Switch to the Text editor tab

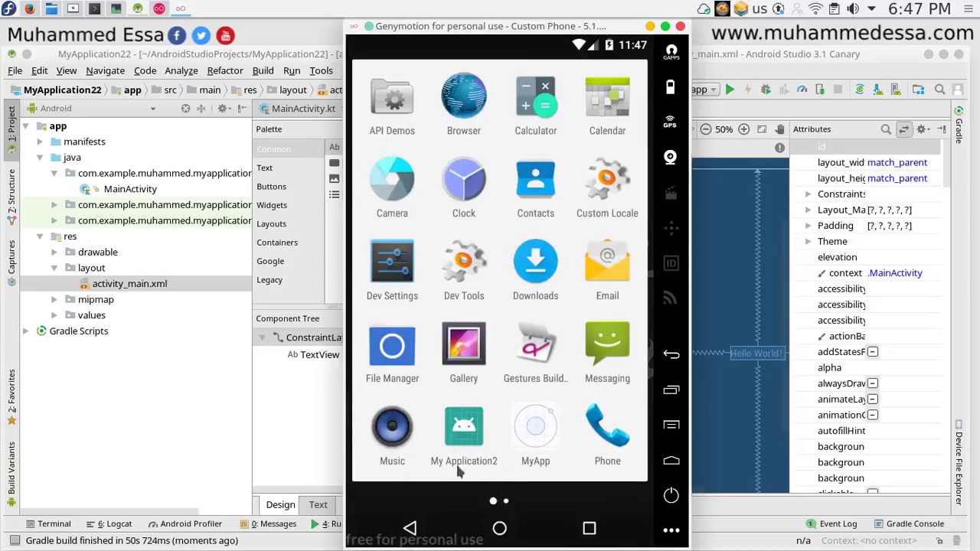[x=318, y=505]
